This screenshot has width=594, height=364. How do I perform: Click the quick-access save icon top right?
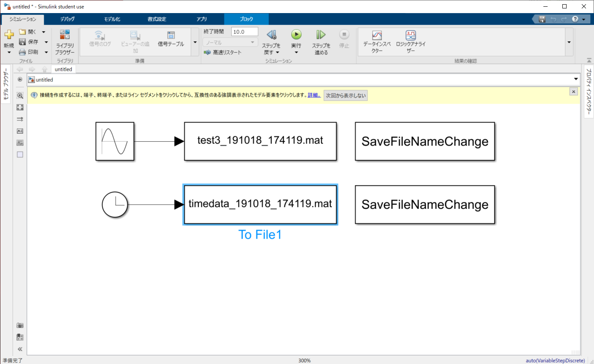coord(542,19)
